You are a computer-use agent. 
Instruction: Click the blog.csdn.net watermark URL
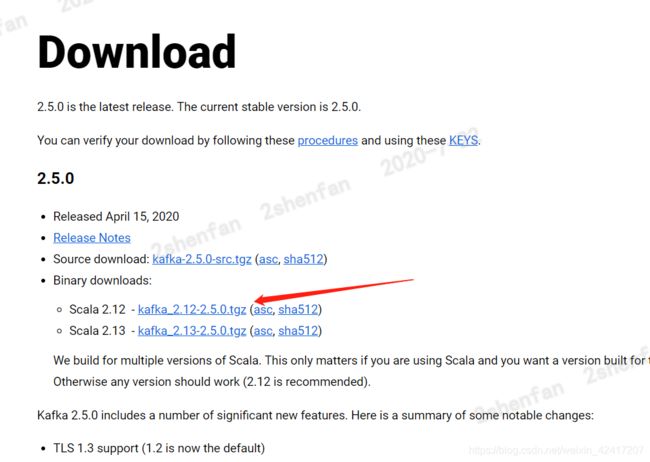pyautogui.click(x=556, y=450)
